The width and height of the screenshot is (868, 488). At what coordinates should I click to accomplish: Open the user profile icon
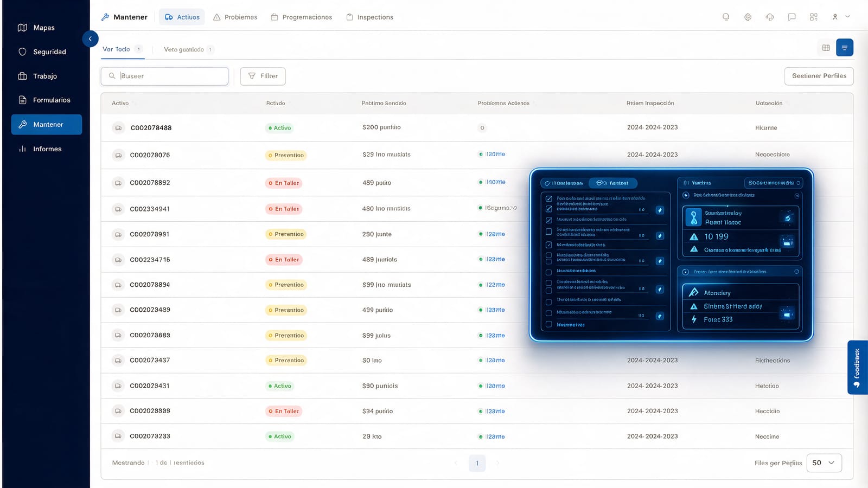pos(835,17)
